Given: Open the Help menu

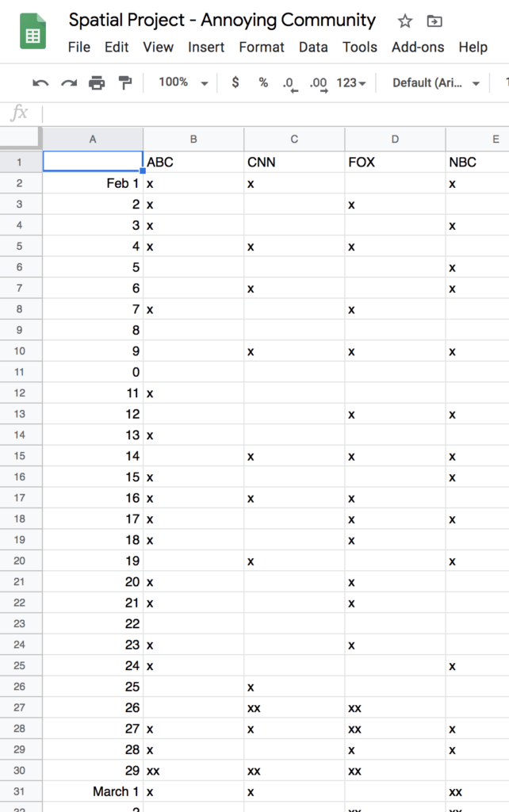Looking at the screenshot, I should (473, 47).
